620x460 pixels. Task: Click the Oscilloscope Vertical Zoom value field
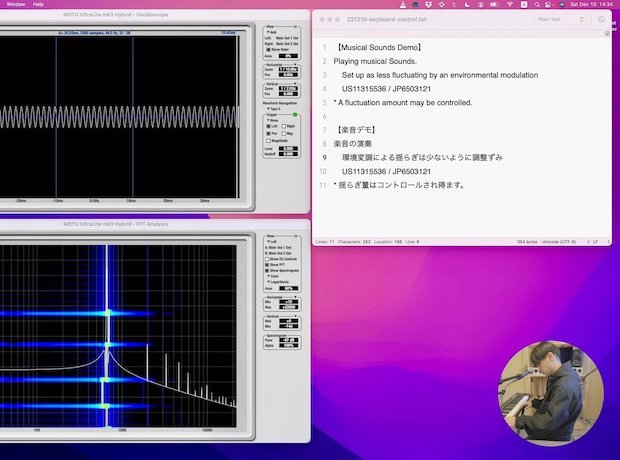[288, 89]
